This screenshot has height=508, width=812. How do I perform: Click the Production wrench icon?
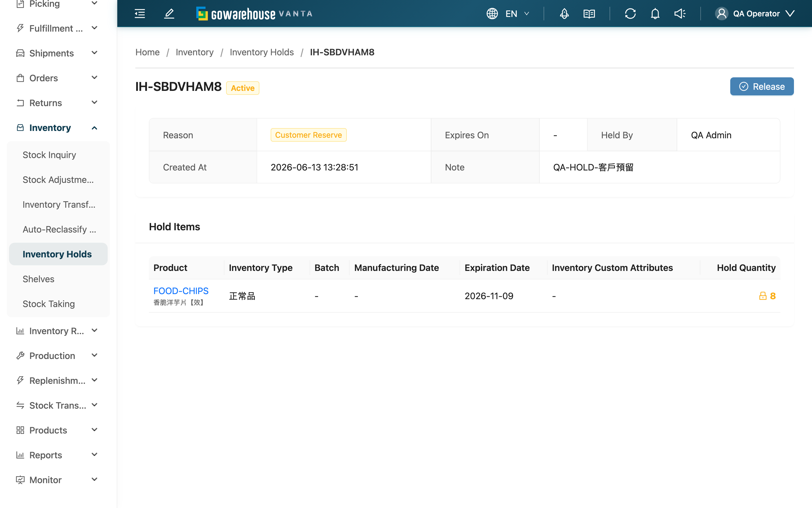tap(20, 356)
